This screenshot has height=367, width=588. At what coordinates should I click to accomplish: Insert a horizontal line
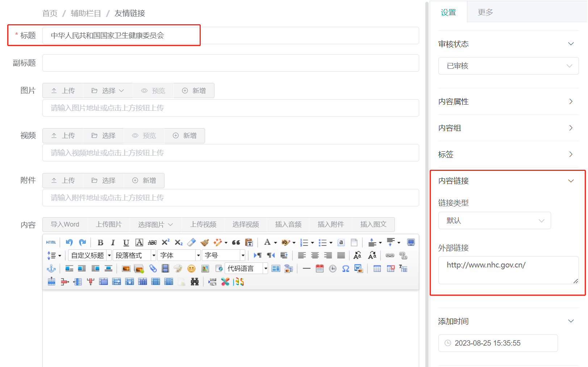306,268
